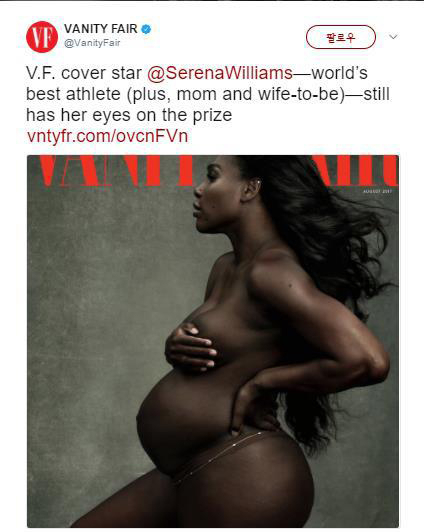The width and height of the screenshot is (424, 532).
Task: Click the AUGUST 2017 date on the cover
Action: [378, 191]
